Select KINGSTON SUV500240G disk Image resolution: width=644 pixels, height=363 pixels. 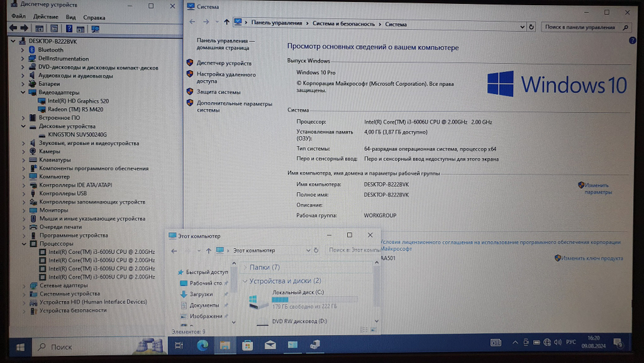[x=77, y=134]
